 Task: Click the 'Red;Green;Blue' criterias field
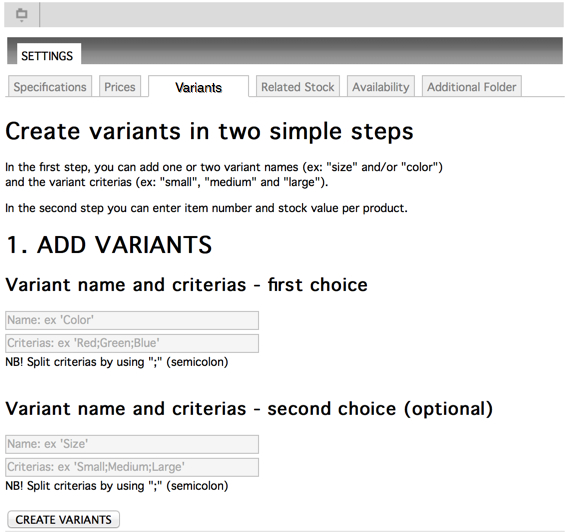pyautogui.click(x=132, y=343)
